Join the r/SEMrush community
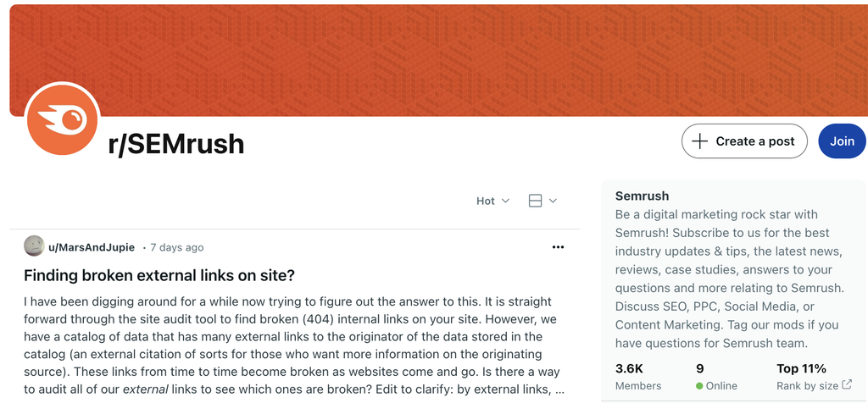This screenshot has height=403, width=868. 842,141
